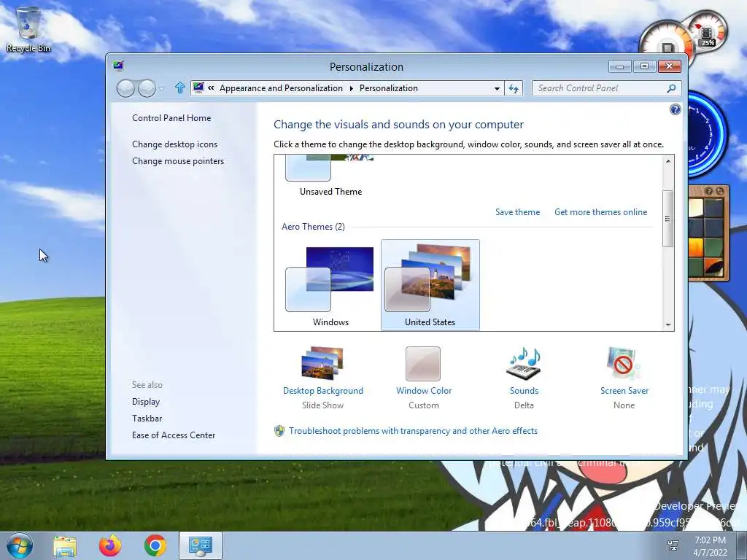Click the shield icon beside Troubleshoot link
The width and height of the screenshot is (747, 560).
pyautogui.click(x=279, y=431)
